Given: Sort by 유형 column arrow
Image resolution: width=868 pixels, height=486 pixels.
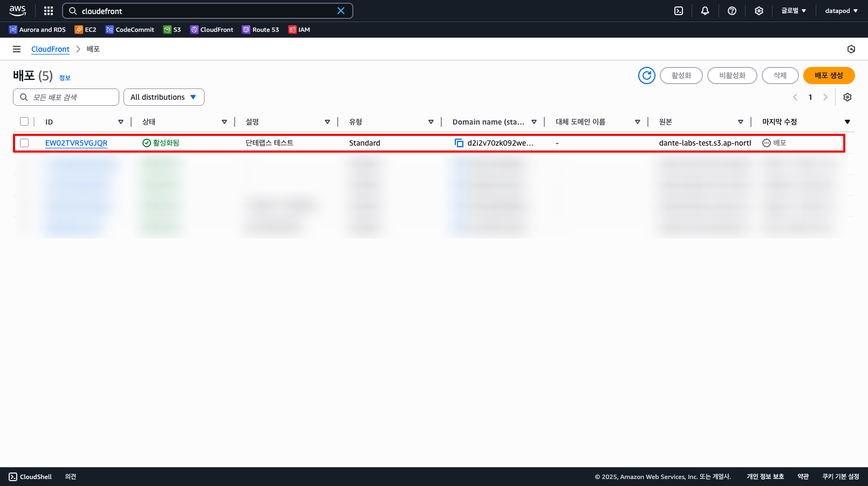Looking at the screenshot, I should [x=431, y=122].
